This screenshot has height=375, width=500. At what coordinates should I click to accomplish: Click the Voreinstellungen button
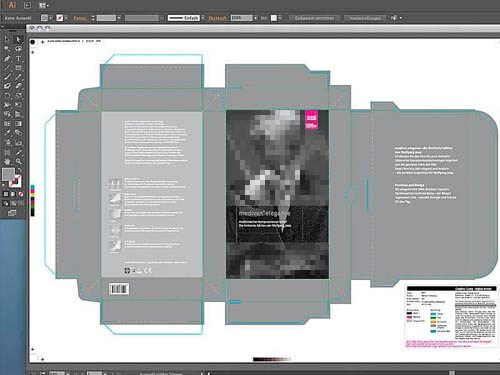pos(365,18)
